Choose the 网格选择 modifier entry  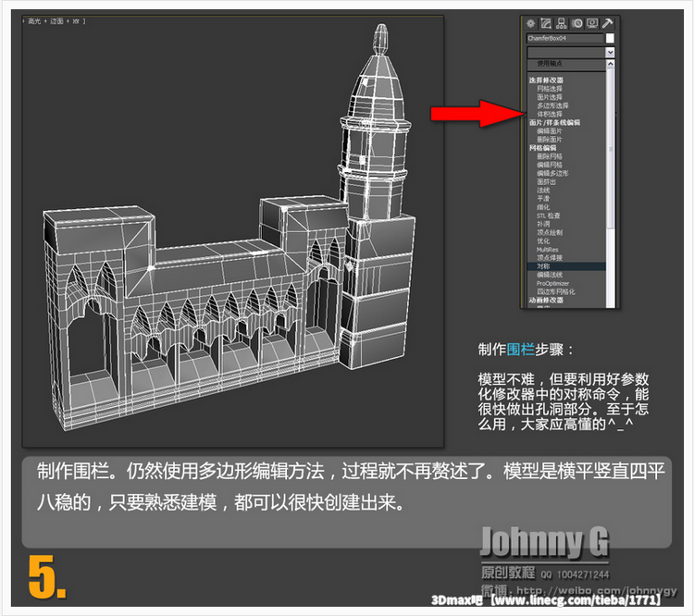[x=550, y=89]
